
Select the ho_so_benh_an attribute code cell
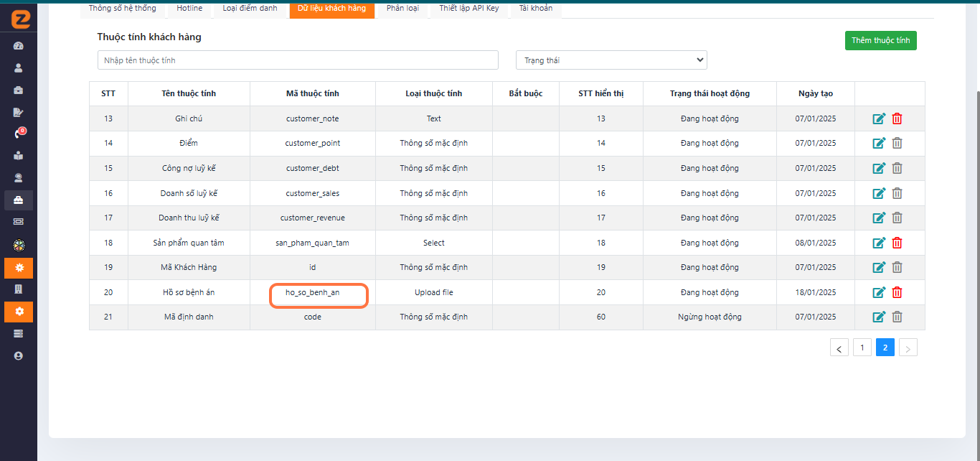pos(313,293)
